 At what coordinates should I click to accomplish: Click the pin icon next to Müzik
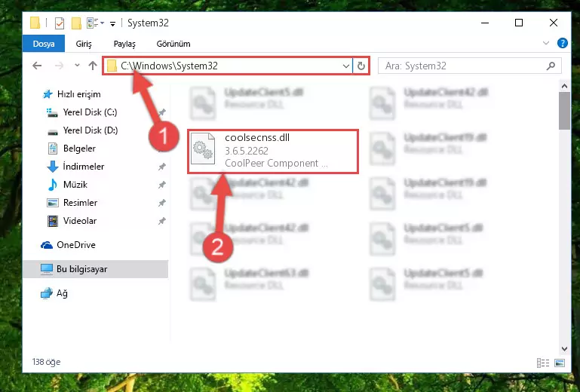(x=161, y=185)
